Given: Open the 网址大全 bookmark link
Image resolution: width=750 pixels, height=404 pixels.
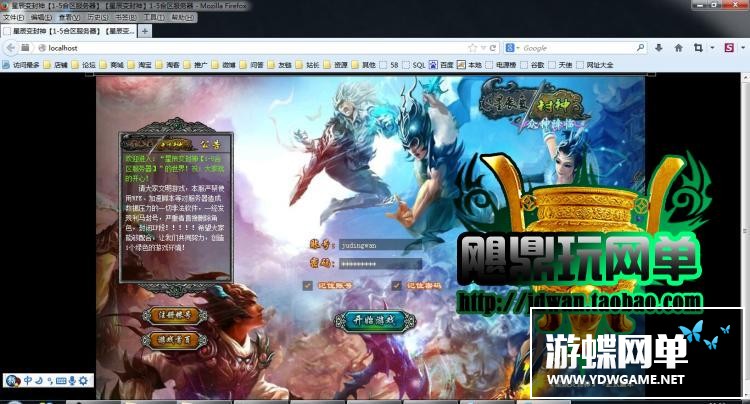Looking at the screenshot, I should (595, 65).
